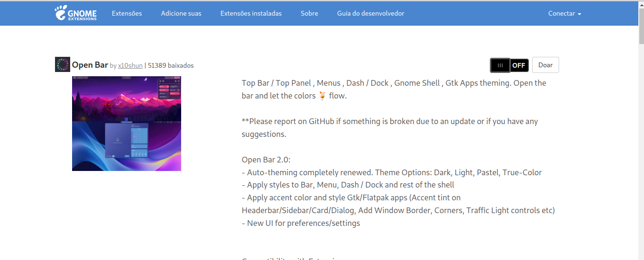Go to Adicione suas
The width and height of the screenshot is (644, 260).
point(181,13)
